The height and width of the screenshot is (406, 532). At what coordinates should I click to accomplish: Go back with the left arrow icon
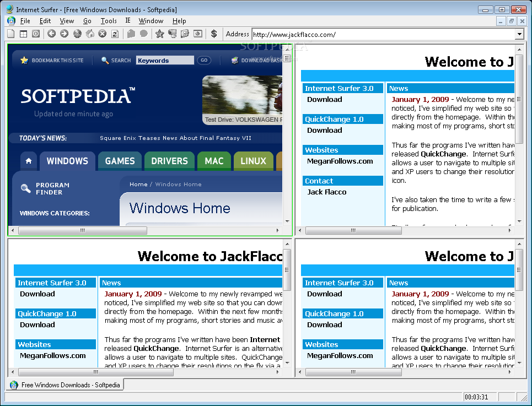tap(52, 34)
